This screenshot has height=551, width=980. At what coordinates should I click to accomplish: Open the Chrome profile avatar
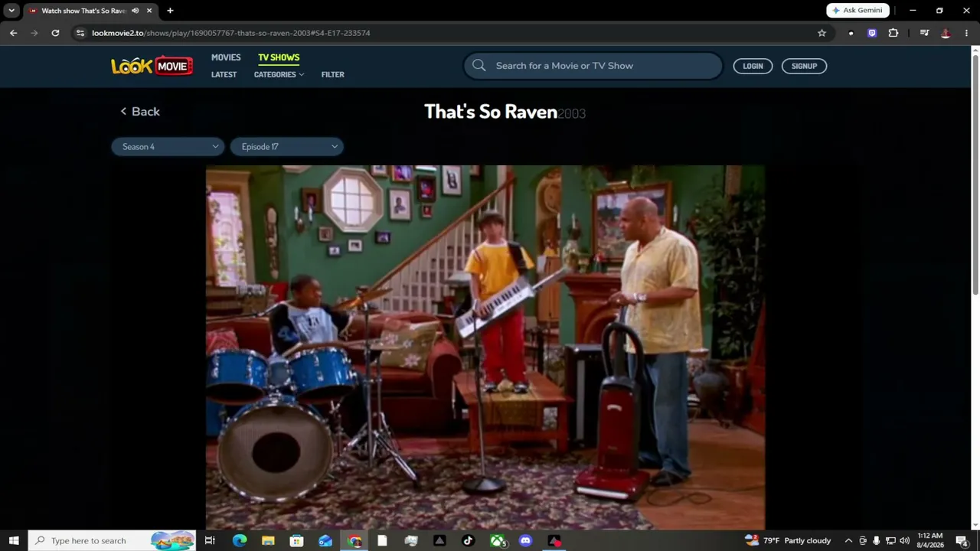tap(946, 33)
